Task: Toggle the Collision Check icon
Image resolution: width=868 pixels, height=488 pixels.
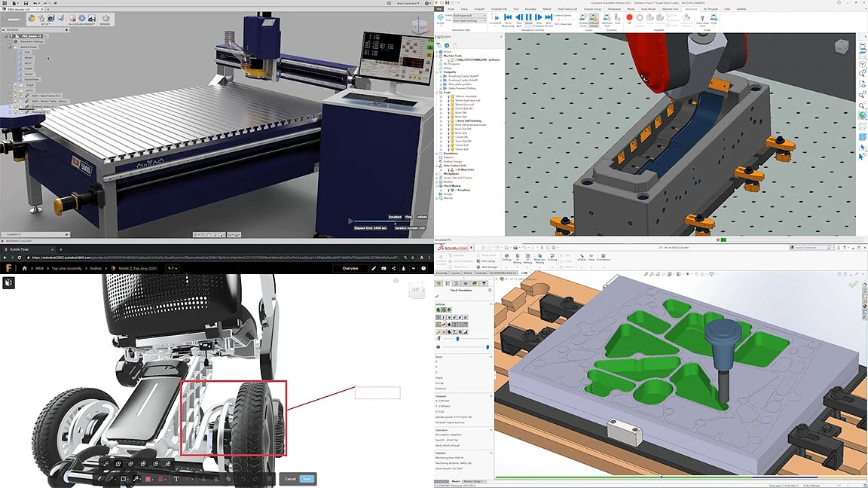Action: click(x=594, y=20)
